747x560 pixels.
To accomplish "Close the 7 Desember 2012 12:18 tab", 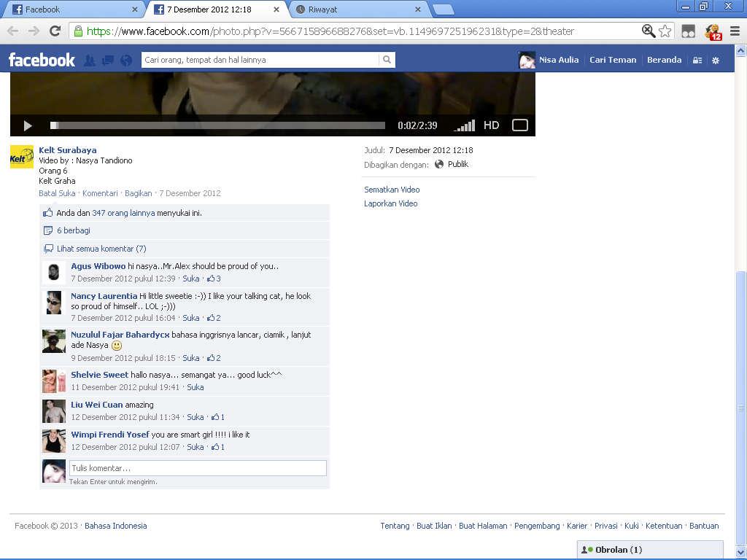I will tap(276, 9).
